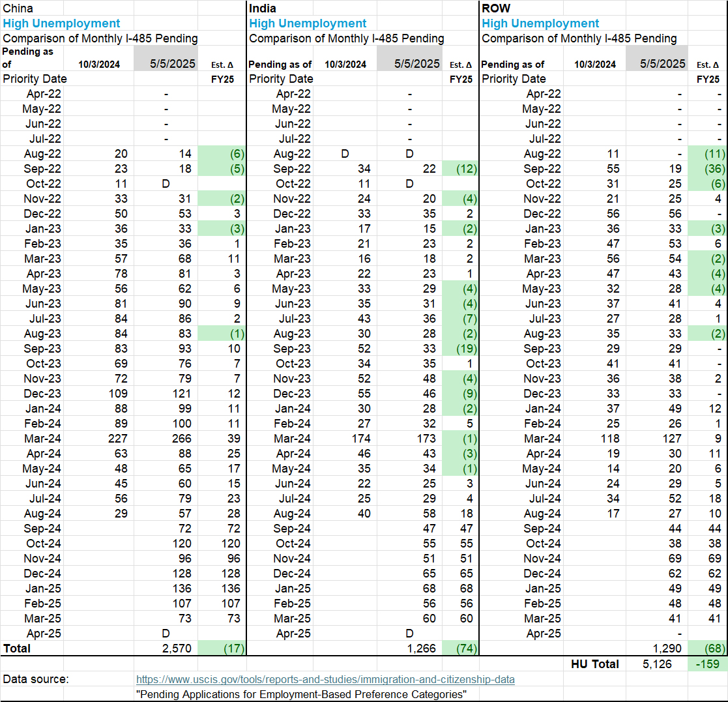The width and height of the screenshot is (728, 702).
Task: Click the ROW Est. Δ column header
Action: tap(707, 65)
